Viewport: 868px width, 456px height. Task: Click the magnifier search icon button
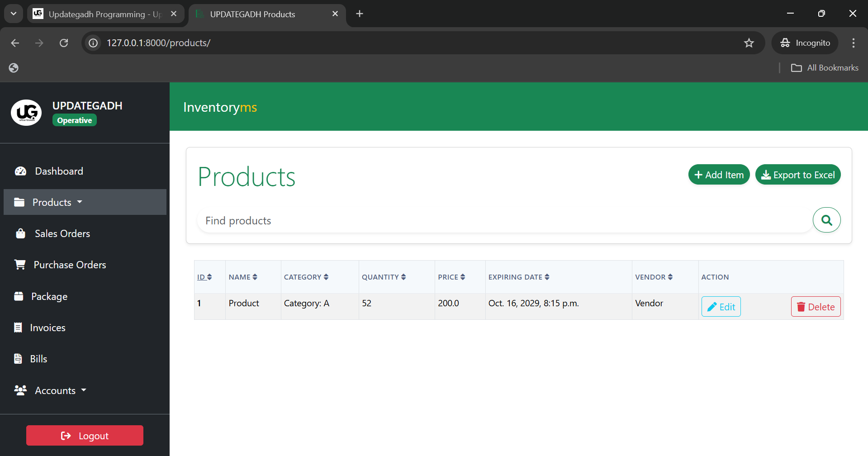click(x=826, y=220)
